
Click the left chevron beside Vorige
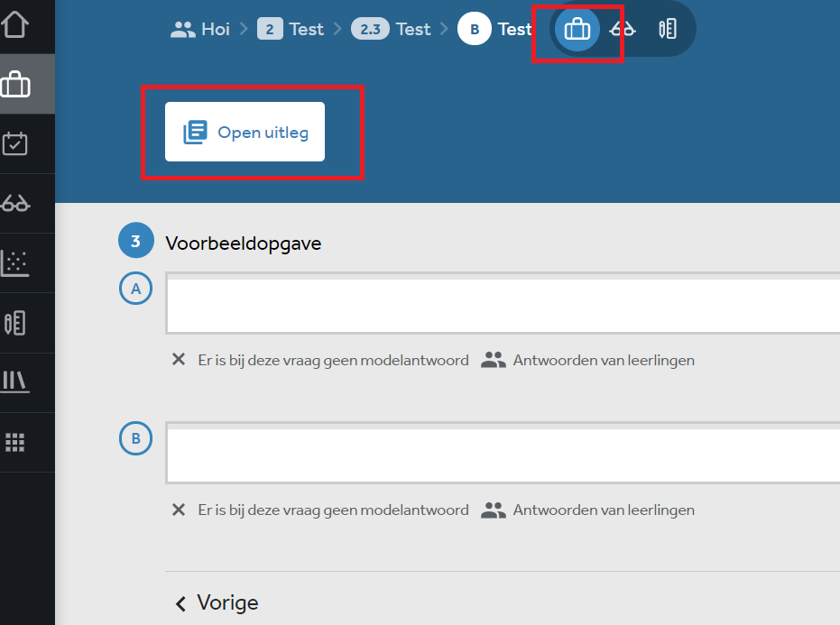pyautogui.click(x=180, y=604)
